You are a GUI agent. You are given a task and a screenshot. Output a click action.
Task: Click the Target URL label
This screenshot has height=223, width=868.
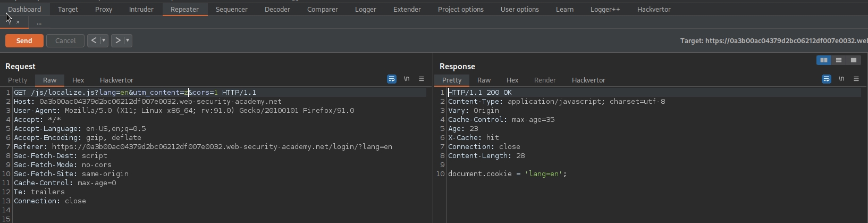tap(774, 40)
